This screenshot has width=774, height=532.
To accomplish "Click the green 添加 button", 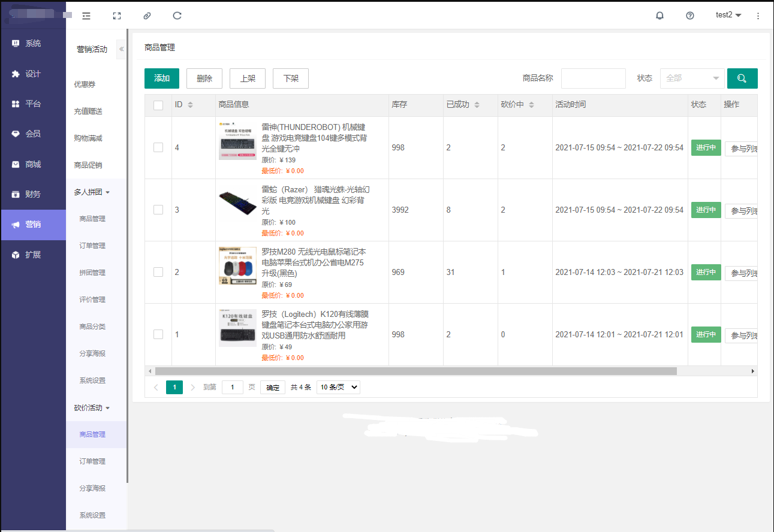I will [x=162, y=78].
